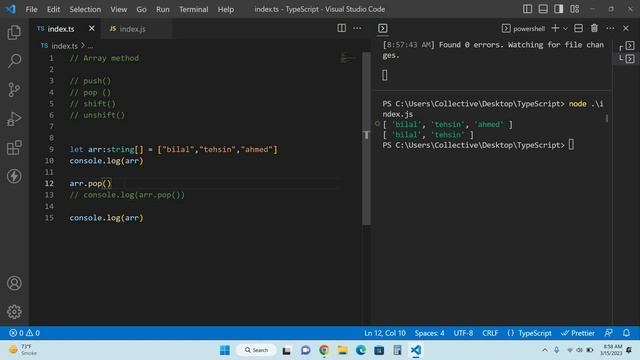This screenshot has width=640, height=360.
Task: Toggle bottom panel layout icon
Action: point(543,9)
